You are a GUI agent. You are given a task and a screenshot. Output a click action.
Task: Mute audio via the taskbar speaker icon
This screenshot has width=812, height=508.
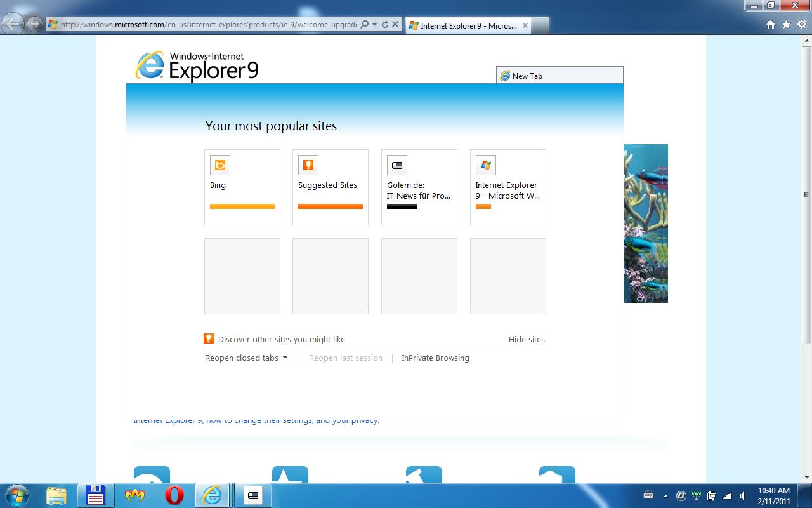click(x=742, y=495)
